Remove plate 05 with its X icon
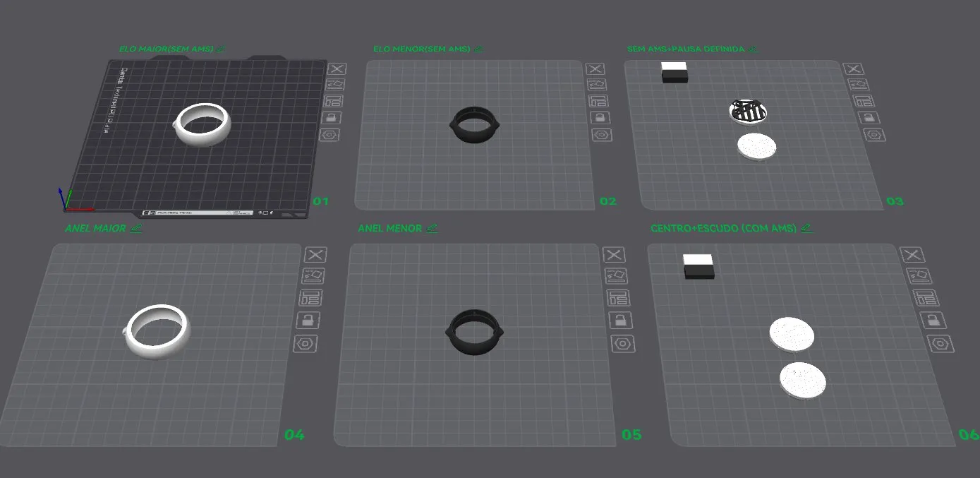The height and width of the screenshot is (478, 980). point(615,255)
